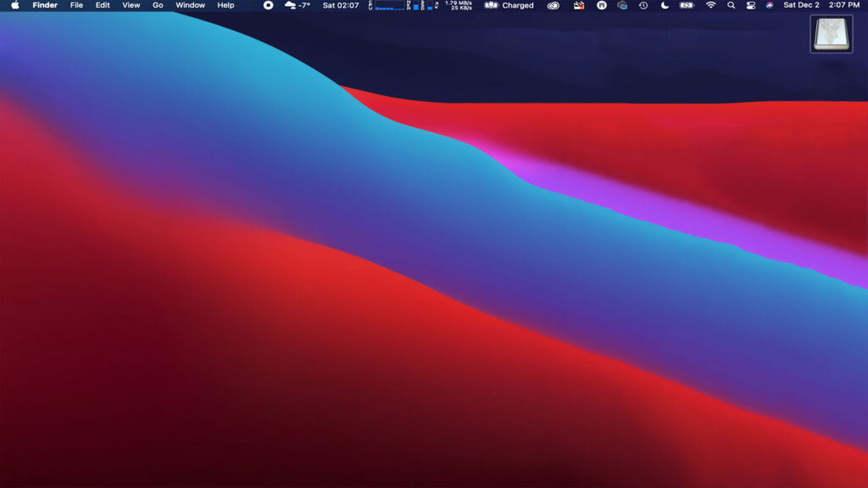868x488 pixels.
Task: Click the 'Sat Dec 2 2:07 PM' clock
Action: coord(821,5)
